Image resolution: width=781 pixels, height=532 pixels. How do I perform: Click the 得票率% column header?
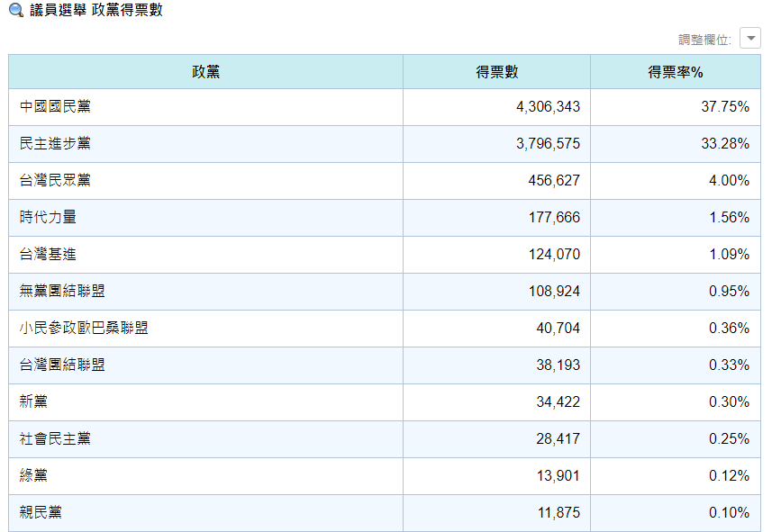click(x=676, y=72)
